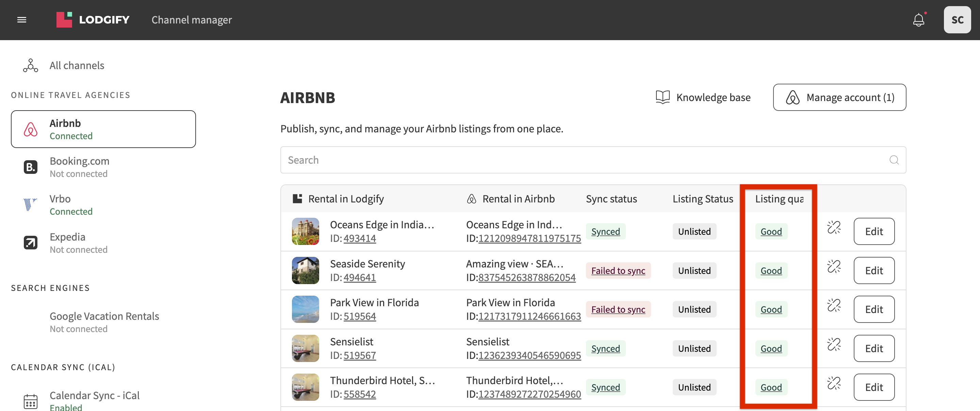Click the Knowledge base book icon
Image resolution: width=980 pixels, height=411 pixels.
coord(662,97)
